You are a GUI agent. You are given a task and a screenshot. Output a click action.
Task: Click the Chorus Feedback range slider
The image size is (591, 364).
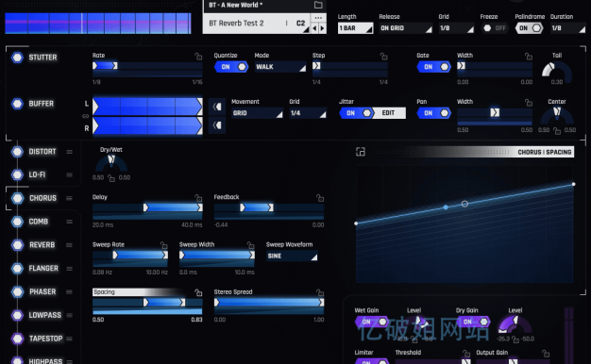[x=269, y=207]
